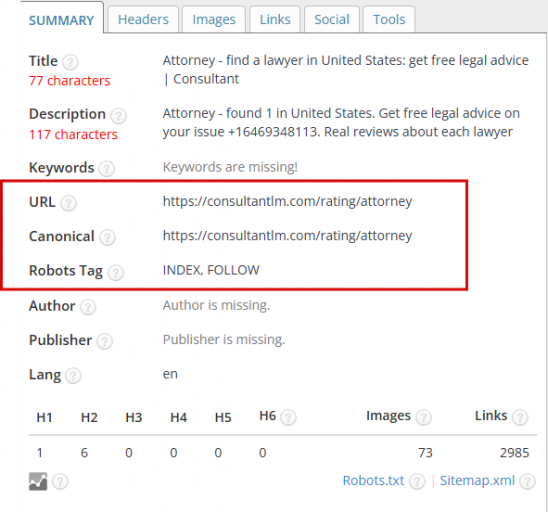
Task: Click the Canonical URL value
Action: (287, 236)
